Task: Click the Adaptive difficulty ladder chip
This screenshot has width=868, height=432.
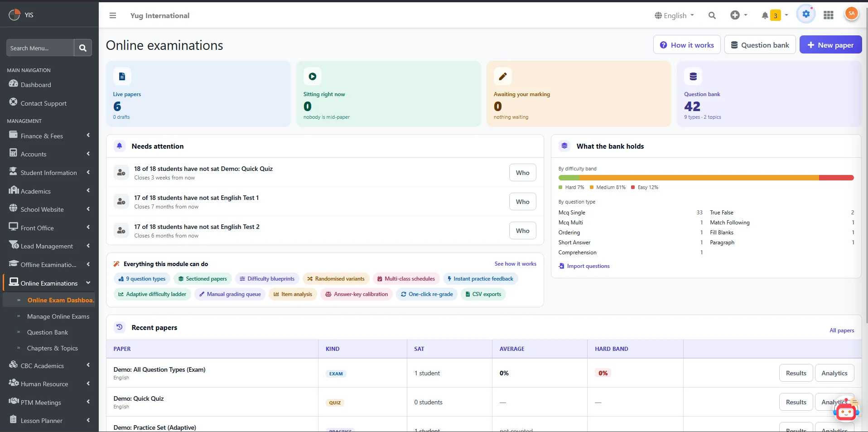Action: [152, 294]
